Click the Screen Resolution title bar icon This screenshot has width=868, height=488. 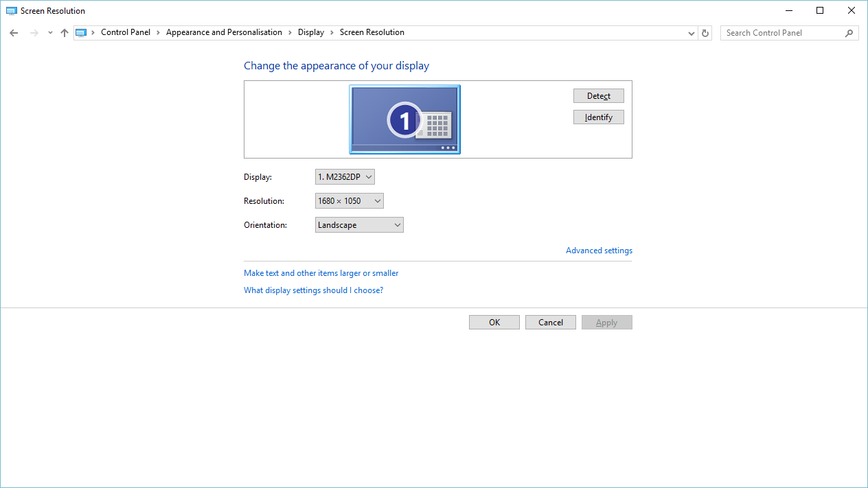[x=11, y=11]
